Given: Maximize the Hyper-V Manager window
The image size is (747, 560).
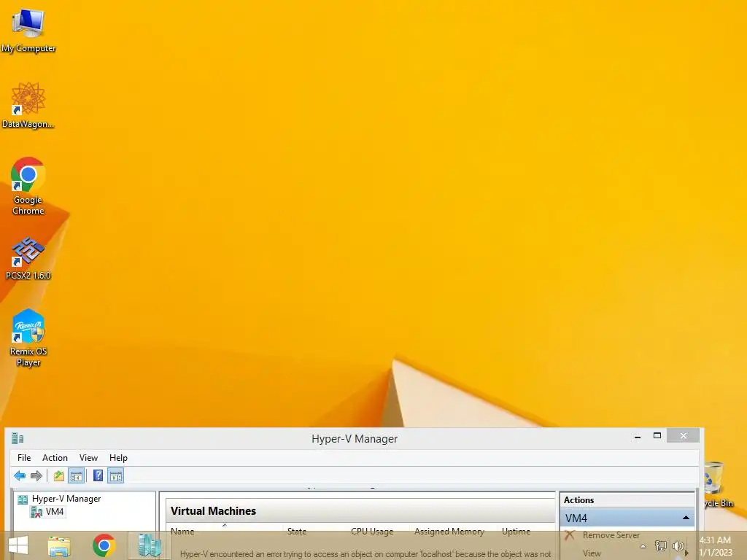Looking at the screenshot, I should point(657,436).
